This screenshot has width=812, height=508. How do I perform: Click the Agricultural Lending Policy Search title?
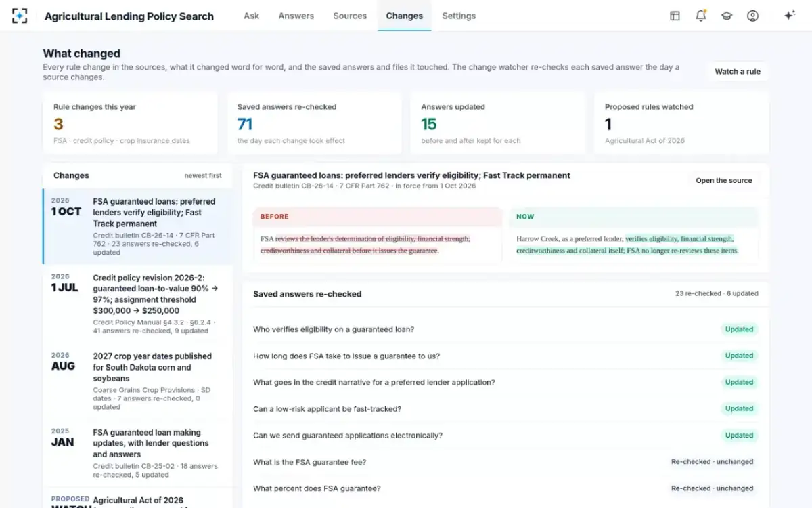pos(129,16)
